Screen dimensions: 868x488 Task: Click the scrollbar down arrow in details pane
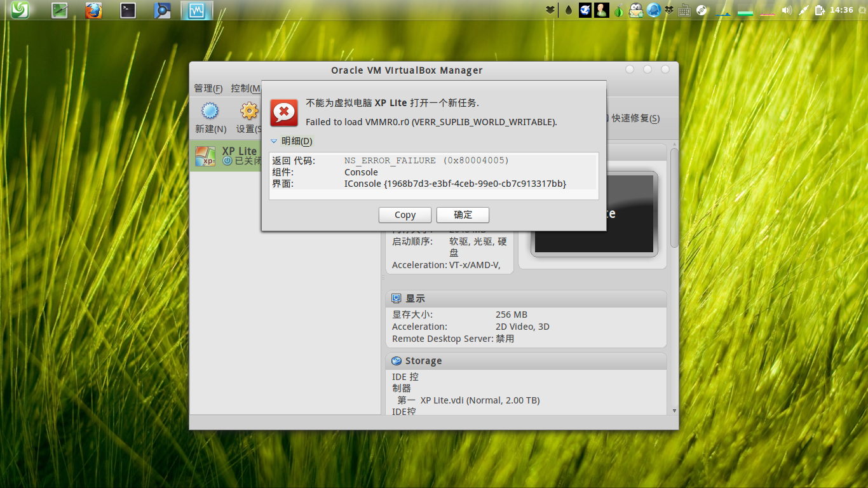tap(674, 410)
